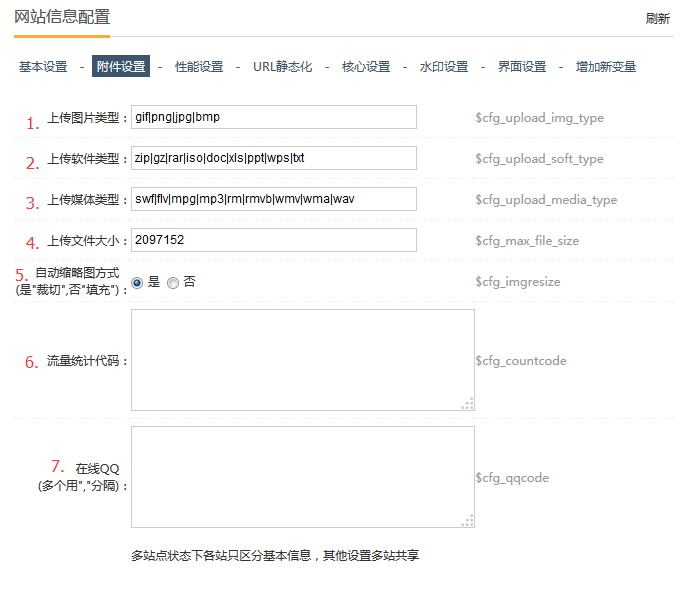Open the 界面设置 tab

click(x=522, y=67)
